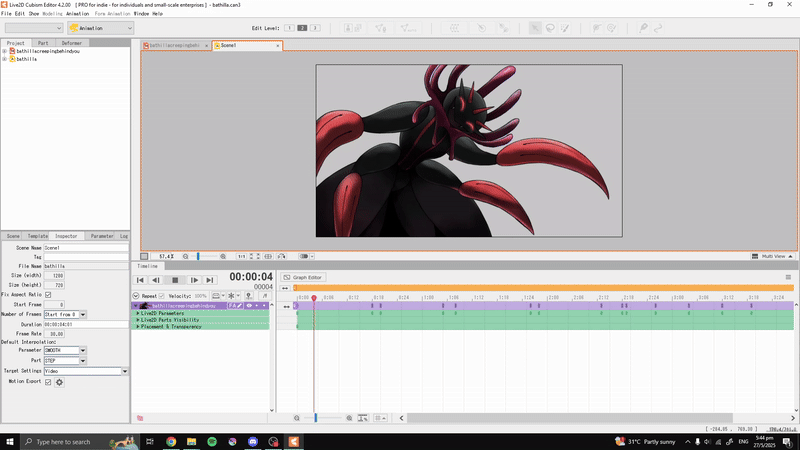Viewport: 800px width, 450px height.
Task: Click the timeline hamburger menu icon
Action: [x=788, y=277]
